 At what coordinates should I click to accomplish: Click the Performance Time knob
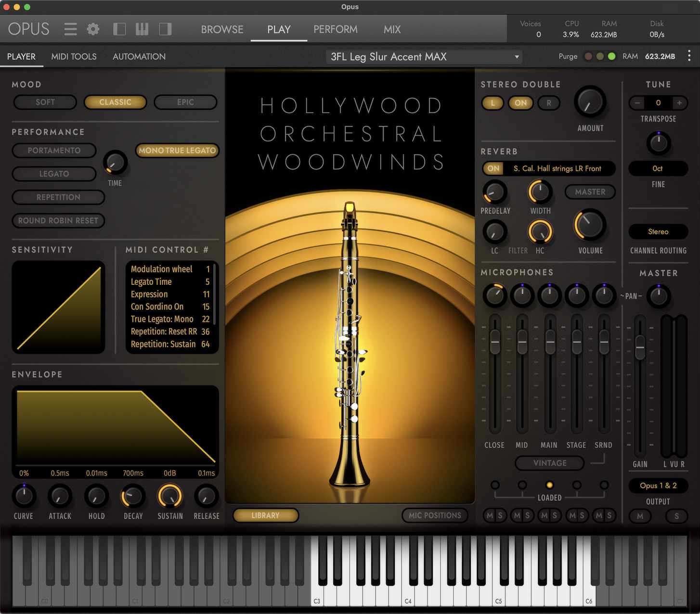pyautogui.click(x=115, y=163)
